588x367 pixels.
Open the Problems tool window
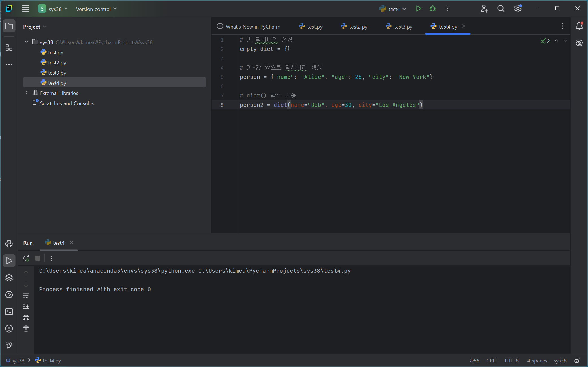coord(9,329)
